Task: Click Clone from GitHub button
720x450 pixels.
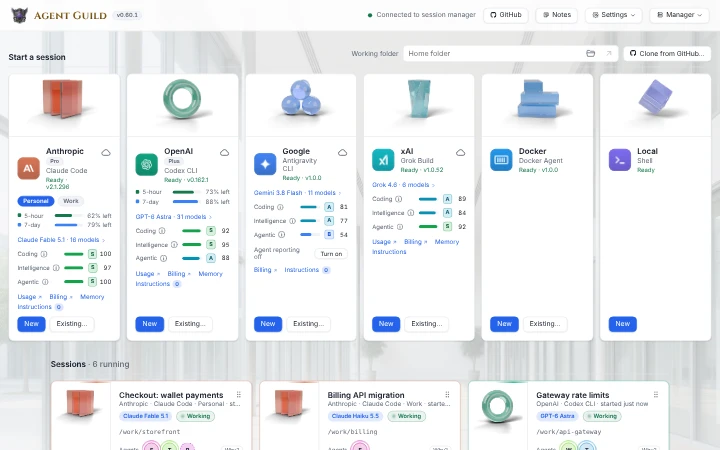Action: click(667, 53)
